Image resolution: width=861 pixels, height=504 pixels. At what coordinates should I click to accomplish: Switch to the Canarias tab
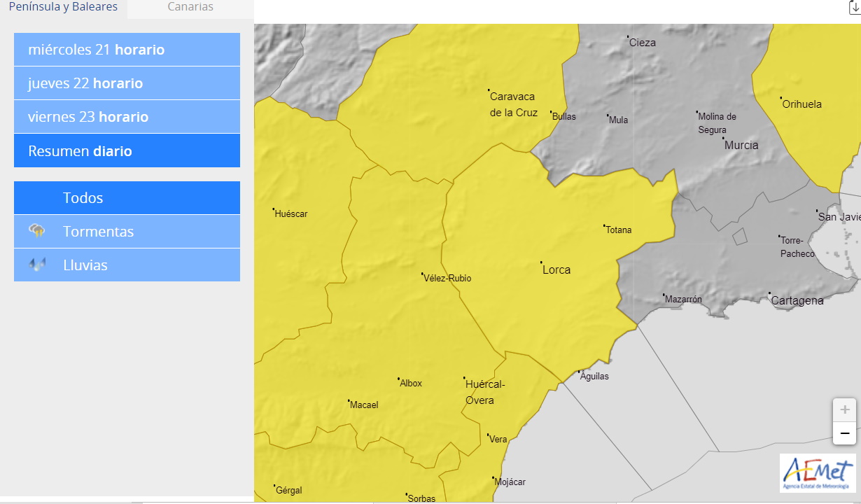(x=190, y=7)
